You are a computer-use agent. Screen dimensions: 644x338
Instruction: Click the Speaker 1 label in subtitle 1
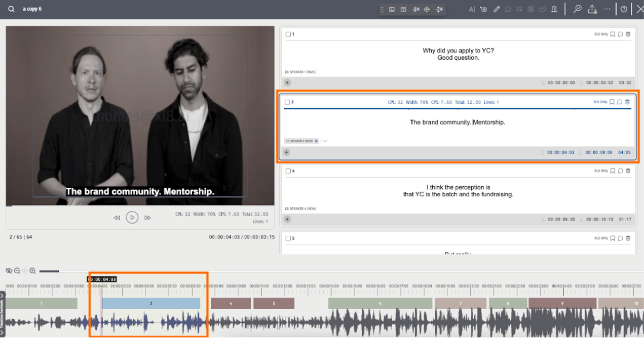(300, 72)
